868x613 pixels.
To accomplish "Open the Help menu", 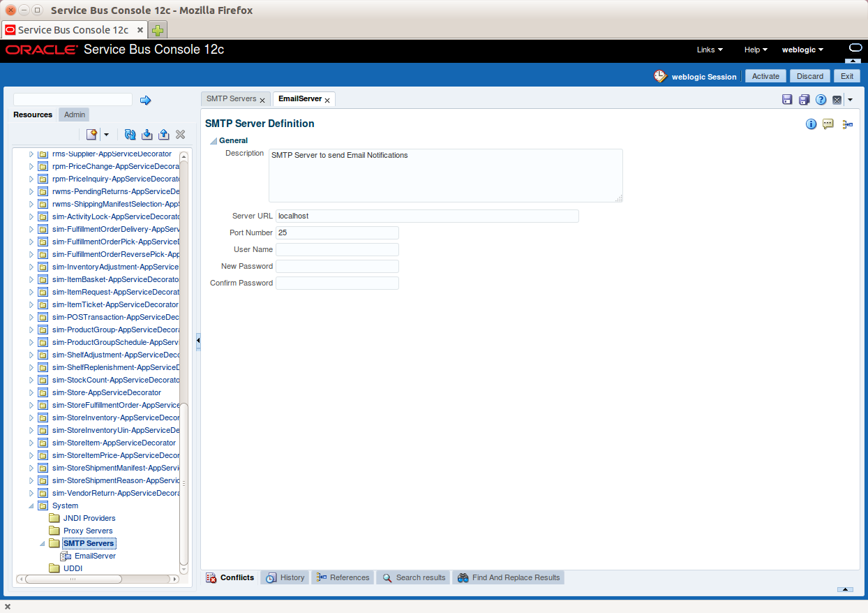I will coord(756,50).
